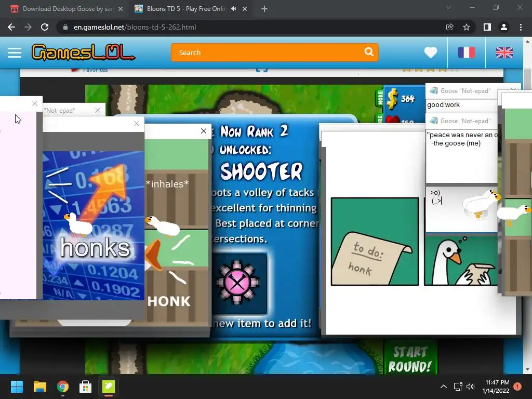Click the page scrollbar down arrow
The height and width of the screenshot is (399, 532).
coord(527,369)
